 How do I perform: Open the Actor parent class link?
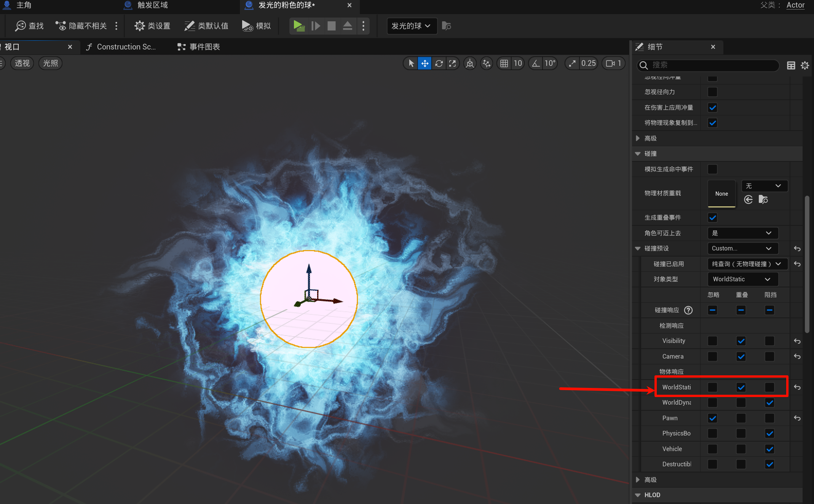point(795,5)
